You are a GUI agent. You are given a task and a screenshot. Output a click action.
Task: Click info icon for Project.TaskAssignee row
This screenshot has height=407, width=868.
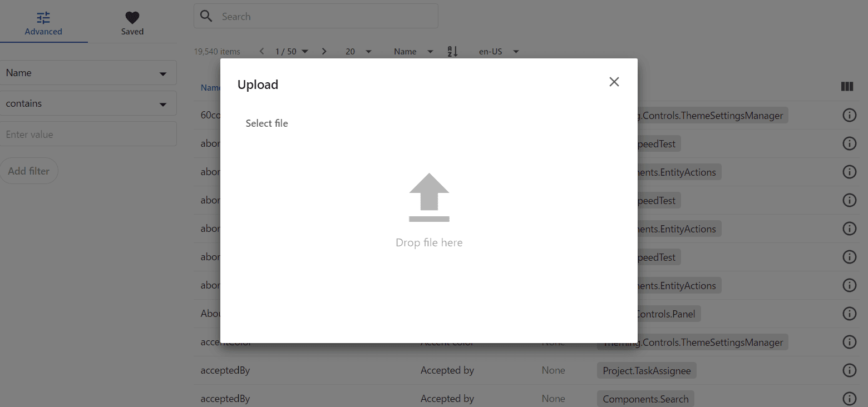pos(849,370)
